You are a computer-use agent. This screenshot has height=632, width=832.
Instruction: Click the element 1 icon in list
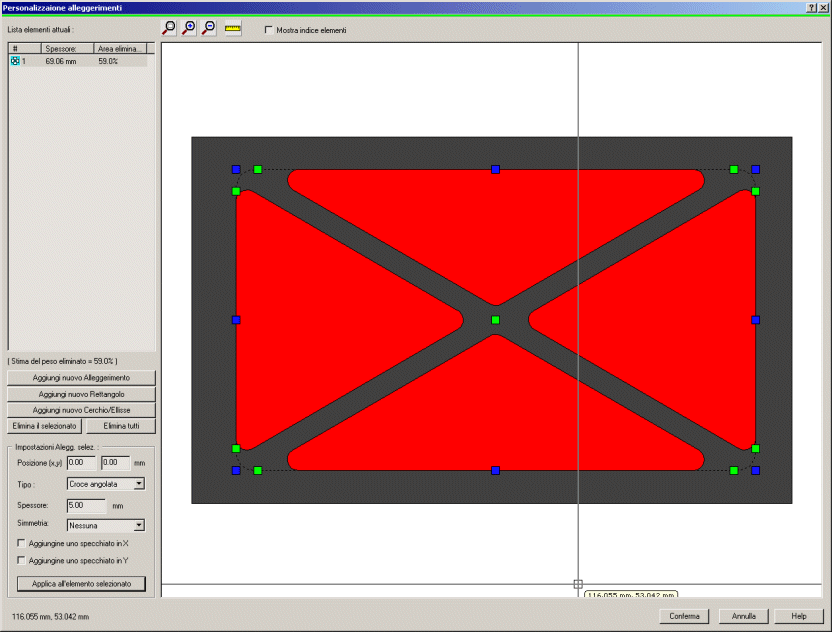click(x=15, y=61)
